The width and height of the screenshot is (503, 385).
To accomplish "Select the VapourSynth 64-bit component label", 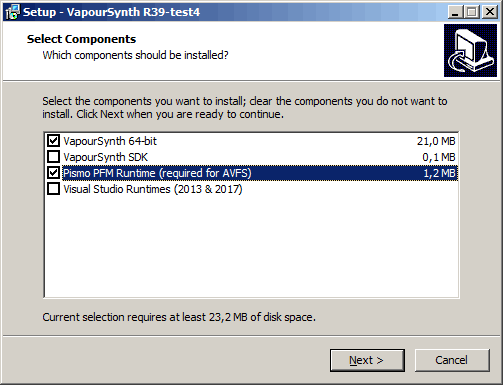I will [x=110, y=141].
